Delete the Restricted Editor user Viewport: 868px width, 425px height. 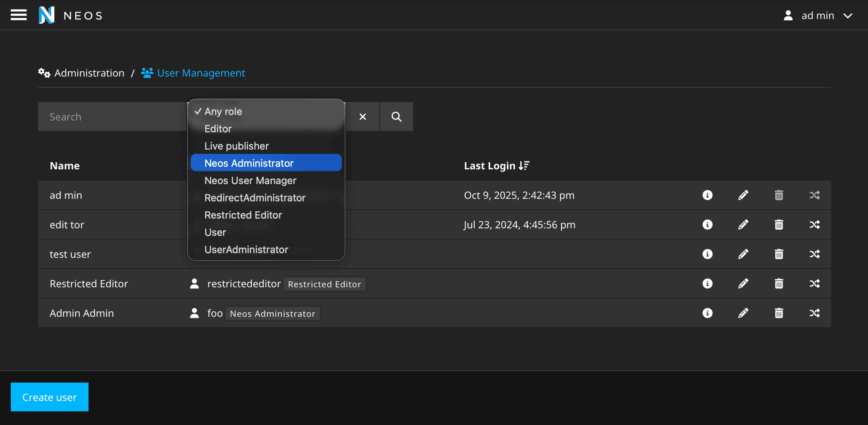pyautogui.click(x=779, y=284)
